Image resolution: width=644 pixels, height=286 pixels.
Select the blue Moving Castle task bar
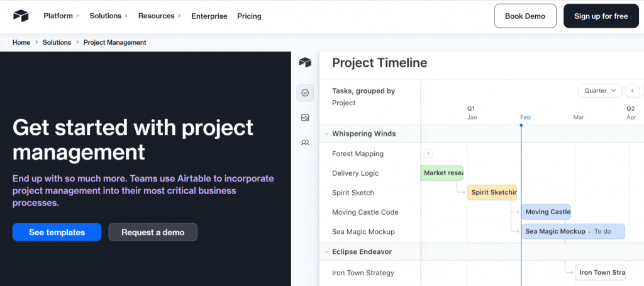coord(547,212)
